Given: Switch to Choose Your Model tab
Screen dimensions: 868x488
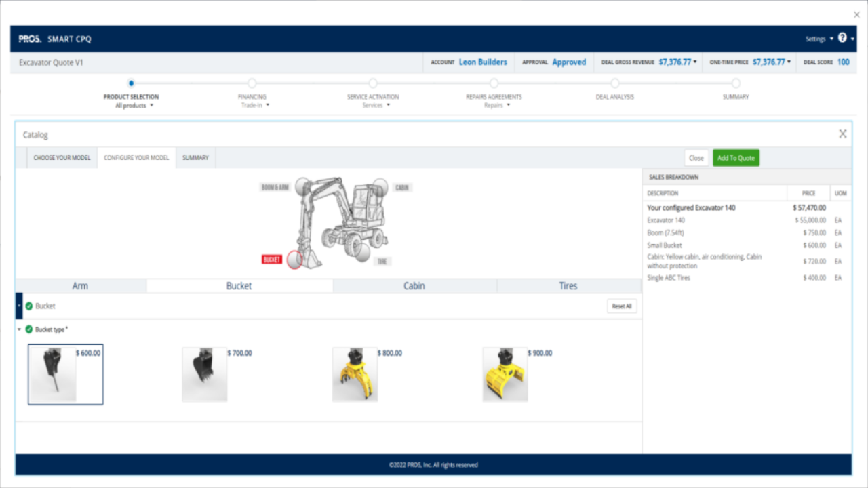Looking at the screenshot, I should pos(62,158).
